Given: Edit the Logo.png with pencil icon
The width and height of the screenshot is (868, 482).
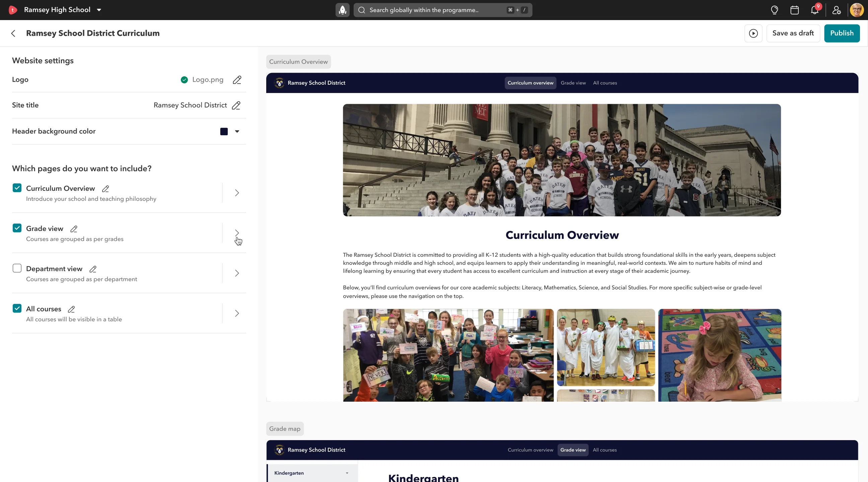Looking at the screenshot, I should click(x=237, y=80).
